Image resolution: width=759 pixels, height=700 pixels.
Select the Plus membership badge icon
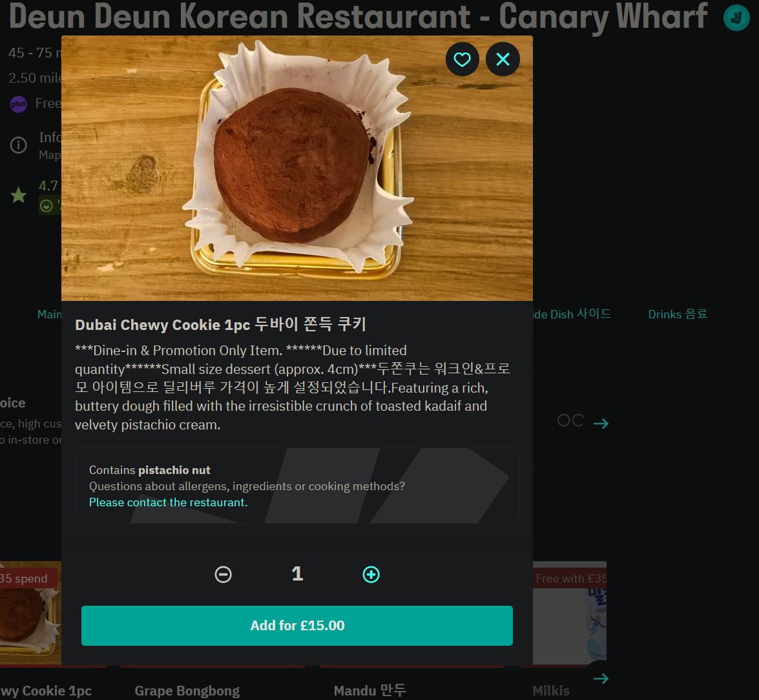[18, 103]
